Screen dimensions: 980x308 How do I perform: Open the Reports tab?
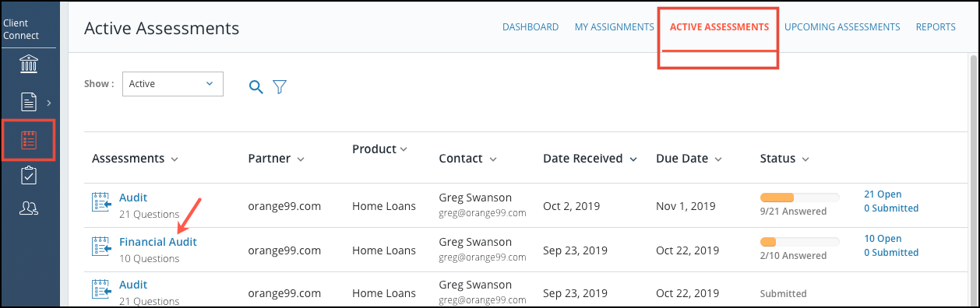[x=936, y=27]
